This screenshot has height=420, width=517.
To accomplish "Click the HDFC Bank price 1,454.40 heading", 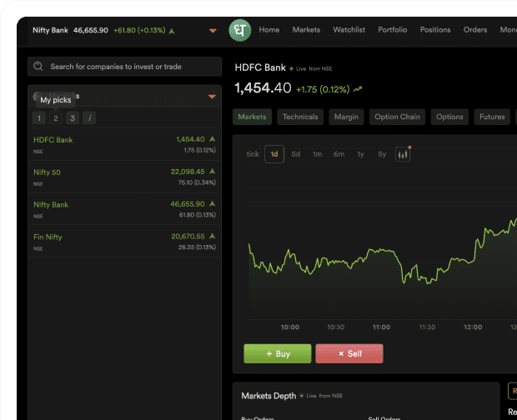I will point(263,88).
